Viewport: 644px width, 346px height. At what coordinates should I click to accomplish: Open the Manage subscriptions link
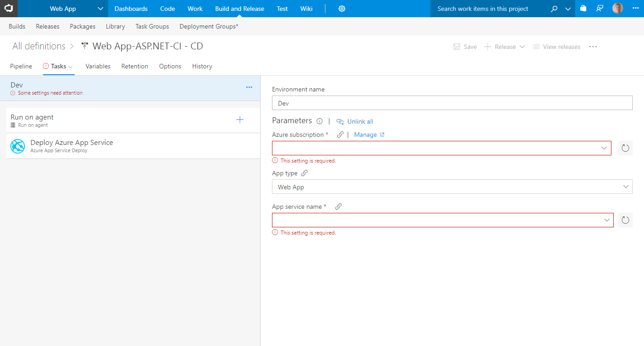pyautogui.click(x=365, y=135)
